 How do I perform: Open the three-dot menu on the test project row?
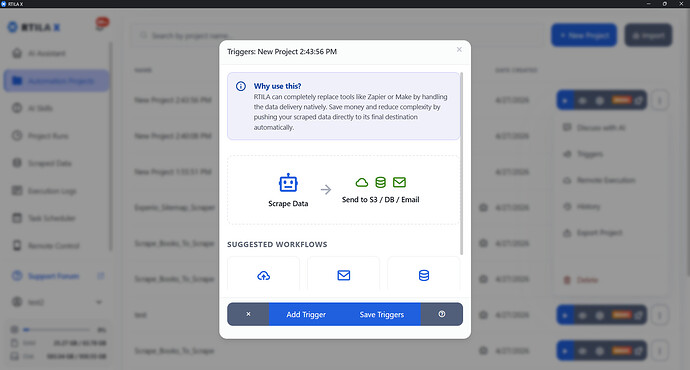[x=660, y=315]
